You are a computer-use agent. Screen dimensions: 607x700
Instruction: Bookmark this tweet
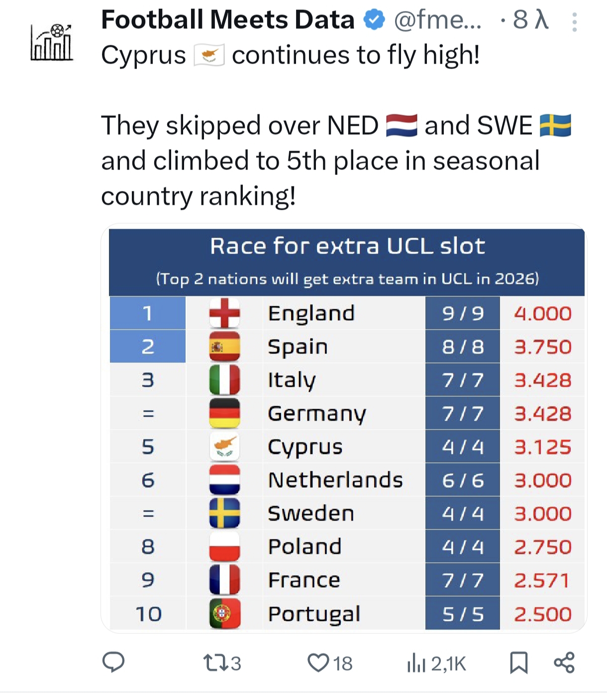pos(518,663)
